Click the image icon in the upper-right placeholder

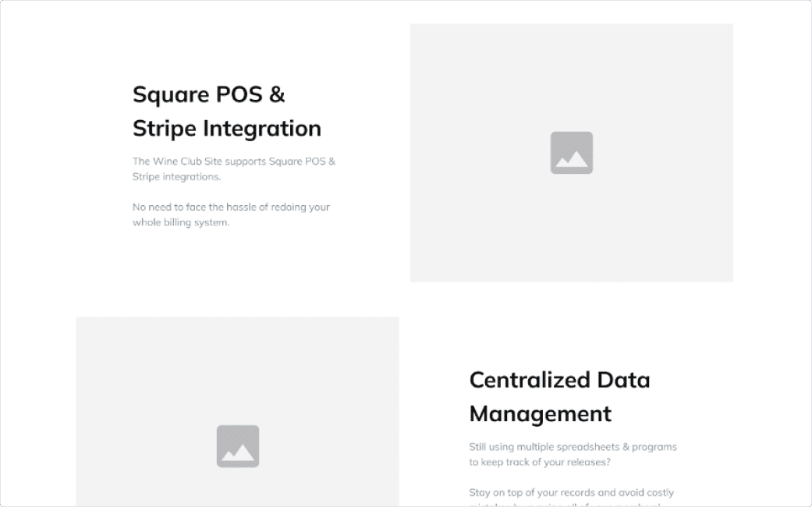pyautogui.click(x=571, y=152)
